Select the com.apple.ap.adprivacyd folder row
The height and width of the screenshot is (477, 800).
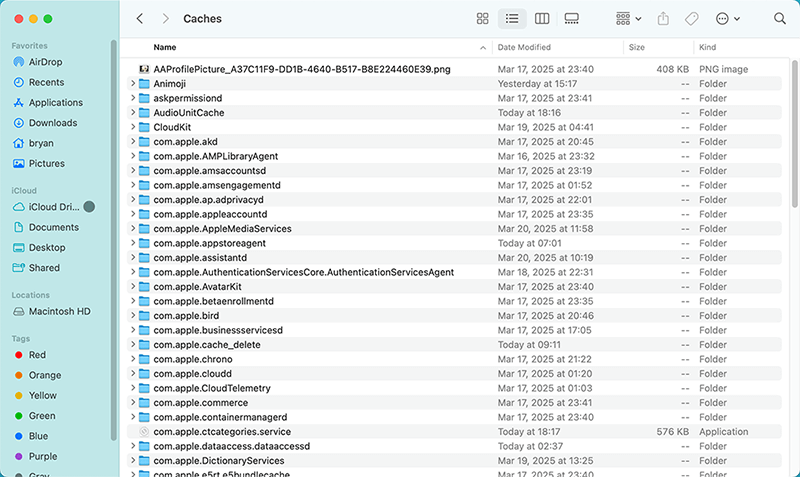(454, 199)
